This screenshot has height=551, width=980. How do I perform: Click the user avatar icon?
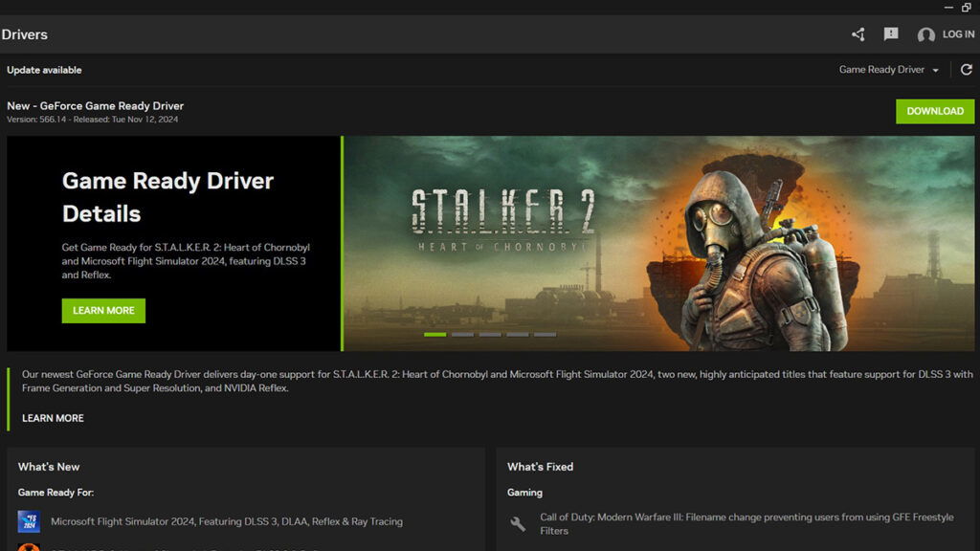[925, 35]
